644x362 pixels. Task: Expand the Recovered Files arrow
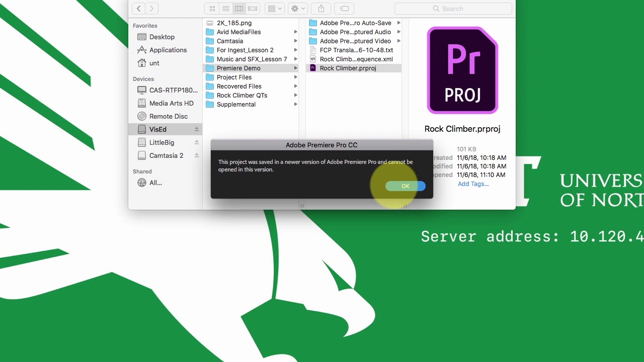(296, 86)
